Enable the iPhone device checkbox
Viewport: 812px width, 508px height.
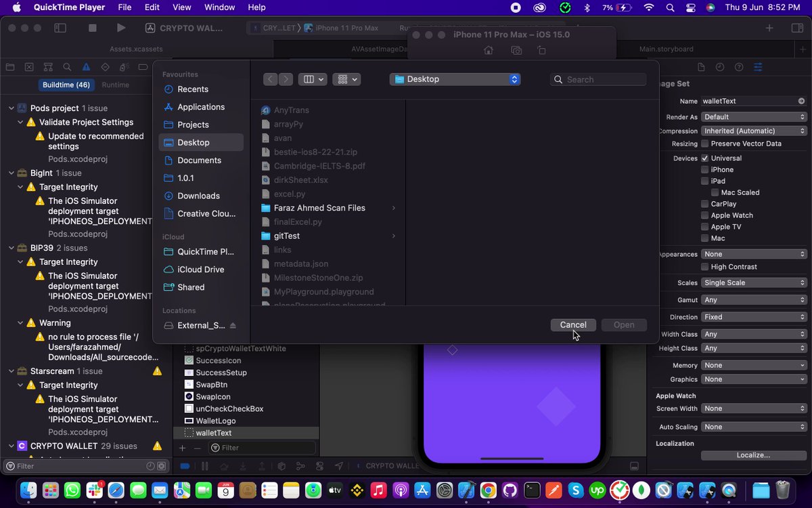coord(705,170)
